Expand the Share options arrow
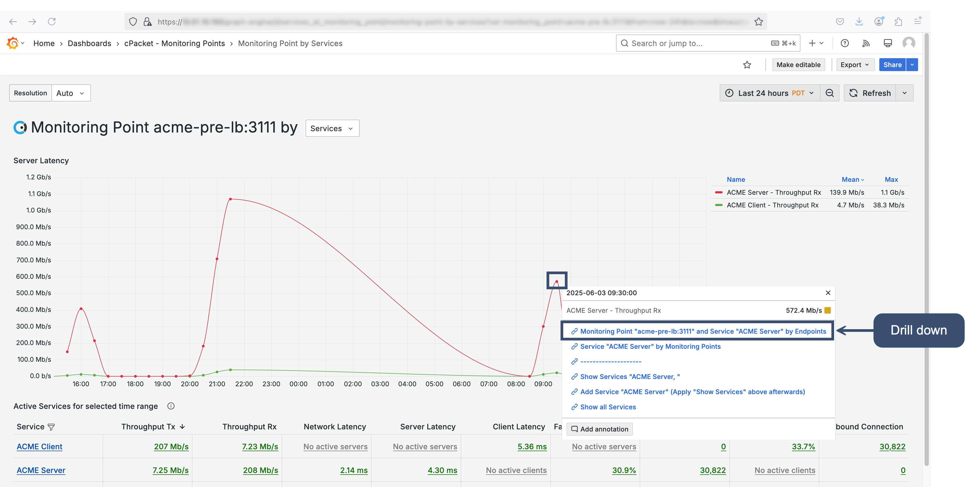 (912, 65)
